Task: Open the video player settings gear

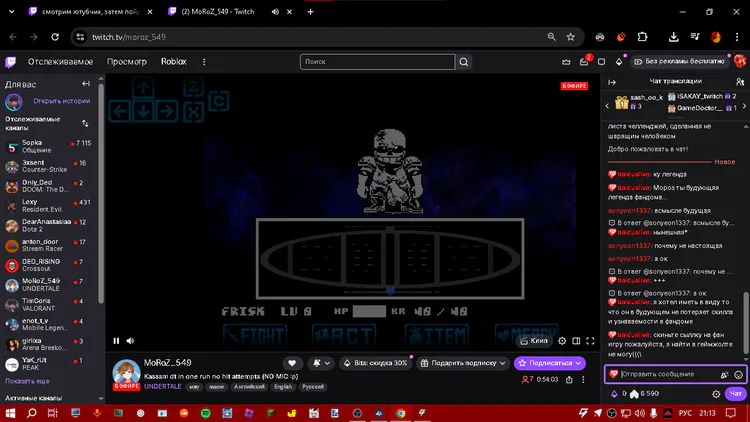Action: [562, 341]
